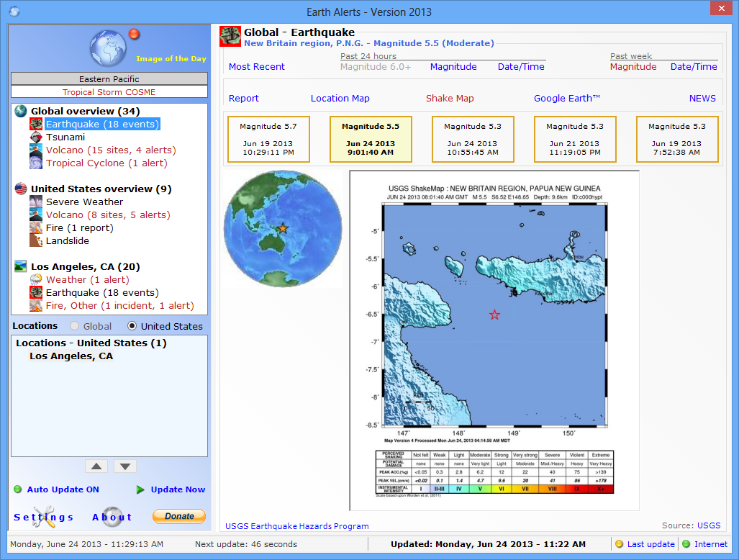Image resolution: width=739 pixels, height=560 pixels.
Task: Click the Donate button
Action: [x=179, y=516]
